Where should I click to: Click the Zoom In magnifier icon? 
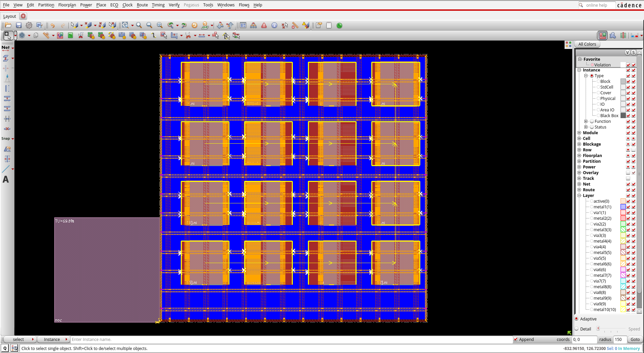(x=139, y=26)
